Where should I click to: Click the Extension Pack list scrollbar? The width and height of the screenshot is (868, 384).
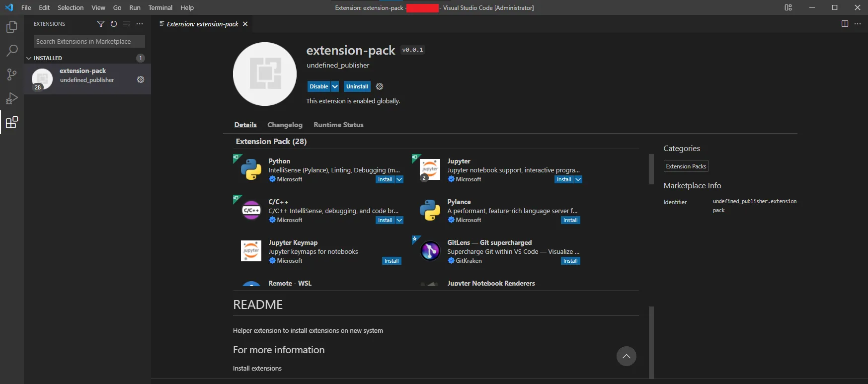point(651,169)
